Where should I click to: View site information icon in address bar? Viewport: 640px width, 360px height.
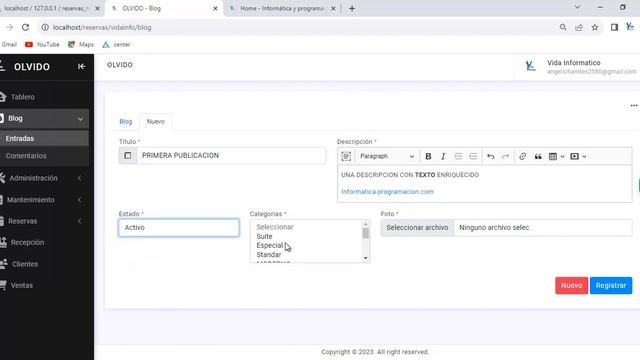pos(45,27)
